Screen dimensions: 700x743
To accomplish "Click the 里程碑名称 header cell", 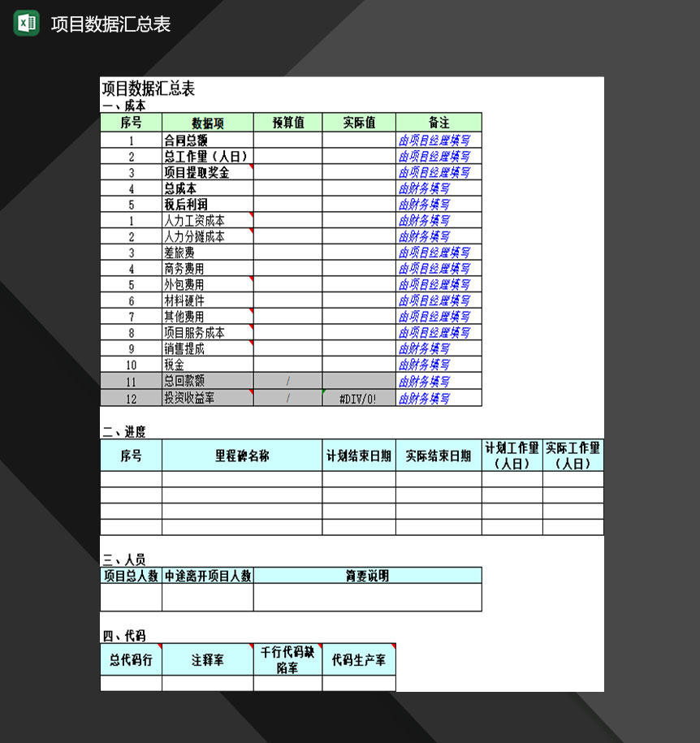I will 242,456.
